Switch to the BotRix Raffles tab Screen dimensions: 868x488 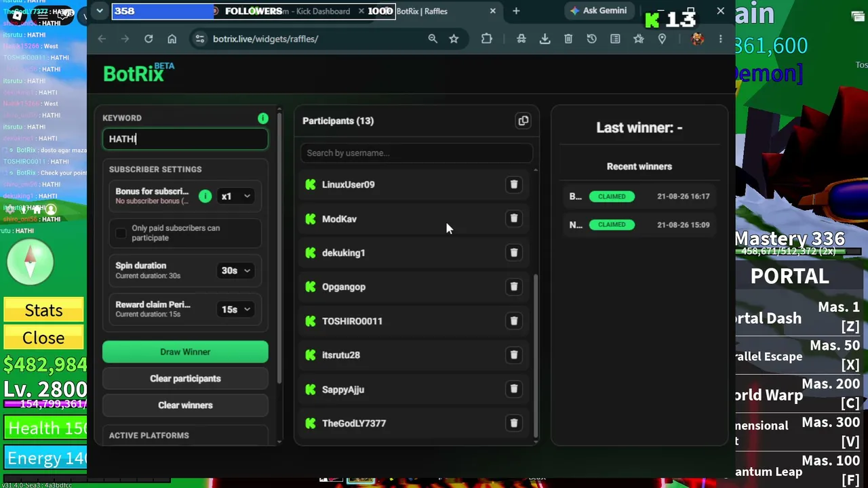coord(441,11)
